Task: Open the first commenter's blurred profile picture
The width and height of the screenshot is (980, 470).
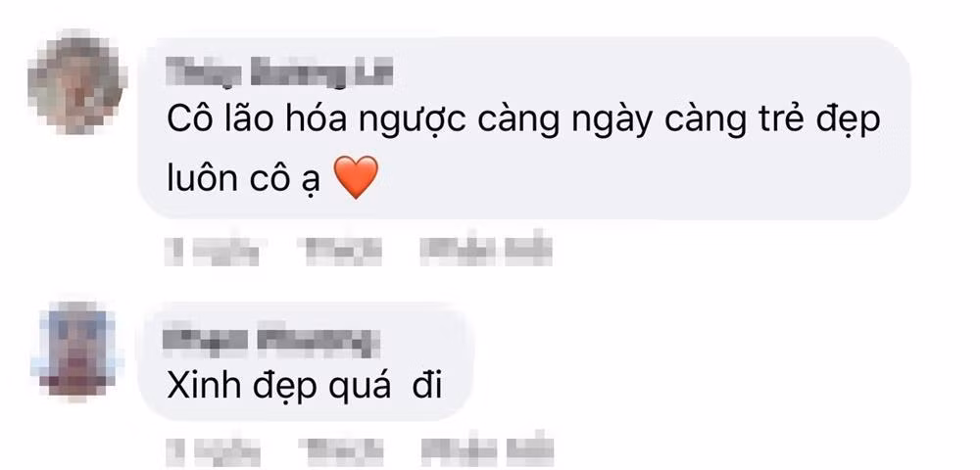Action: 77,85
